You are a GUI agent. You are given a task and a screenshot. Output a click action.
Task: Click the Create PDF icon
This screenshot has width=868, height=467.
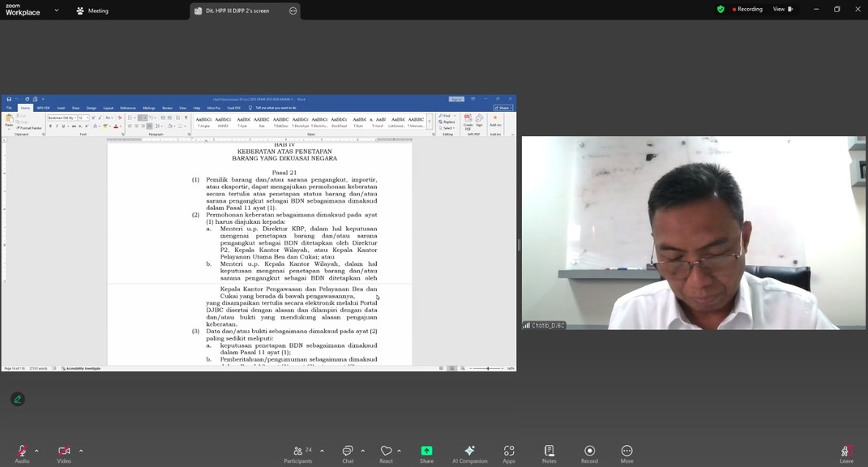tap(468, 122)
